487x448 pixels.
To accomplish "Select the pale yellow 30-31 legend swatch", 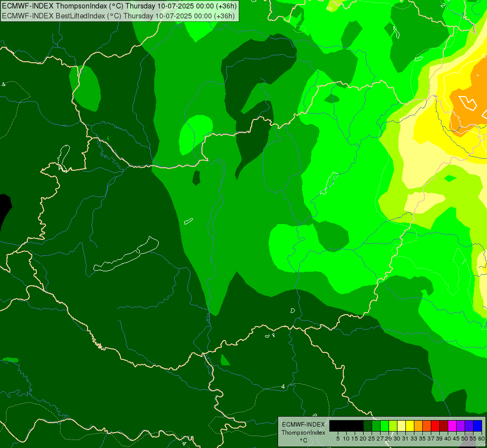I will [x=401, y=426].
